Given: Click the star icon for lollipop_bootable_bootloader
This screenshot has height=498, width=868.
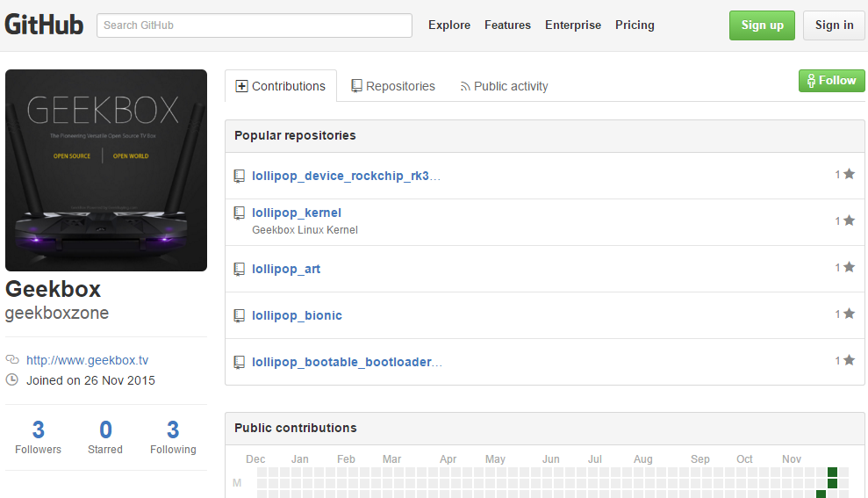Looking at the screenshot, I should 850,360.
